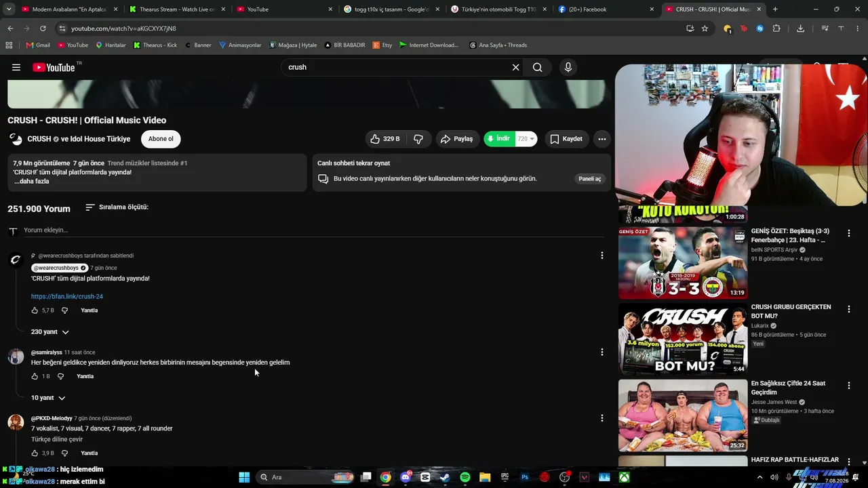
Task: Go back to the previous page
Action: coord(10,28)
